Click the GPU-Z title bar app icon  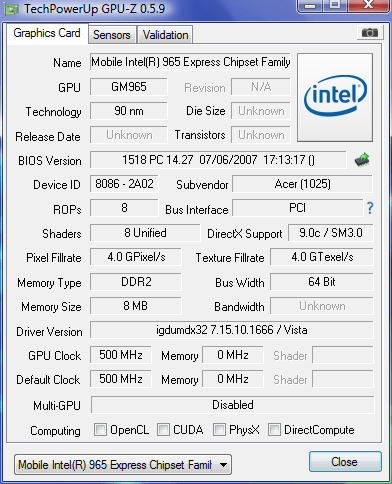coord(11,9)
